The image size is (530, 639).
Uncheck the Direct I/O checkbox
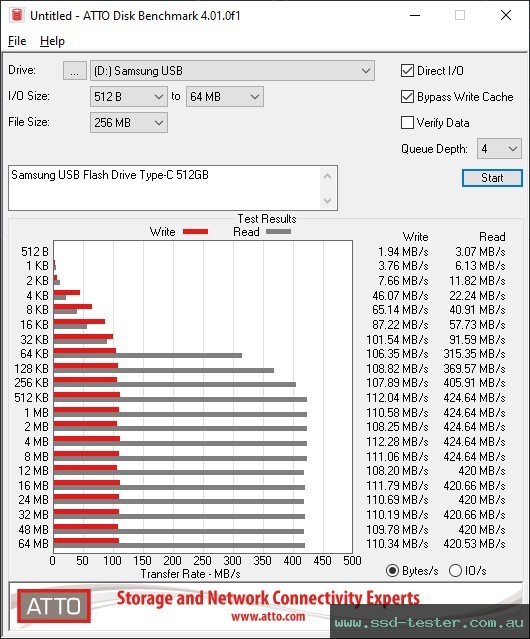pos(407,71)
